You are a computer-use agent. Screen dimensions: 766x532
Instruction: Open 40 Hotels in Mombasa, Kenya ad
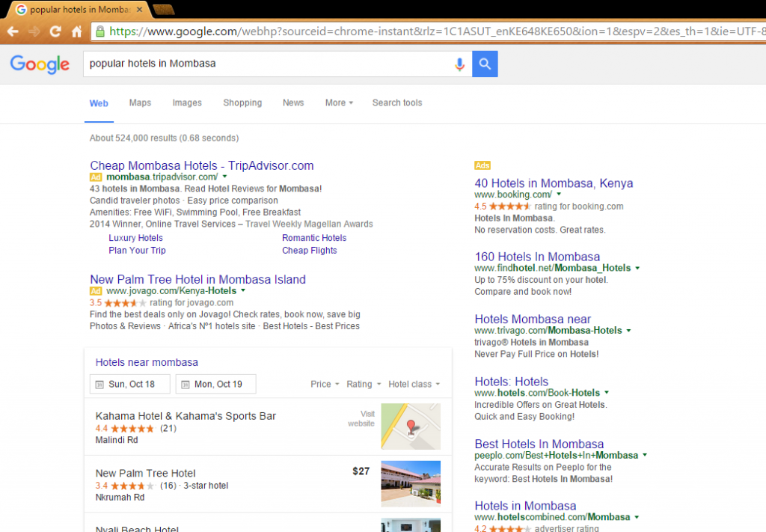(x=554, y=183)
